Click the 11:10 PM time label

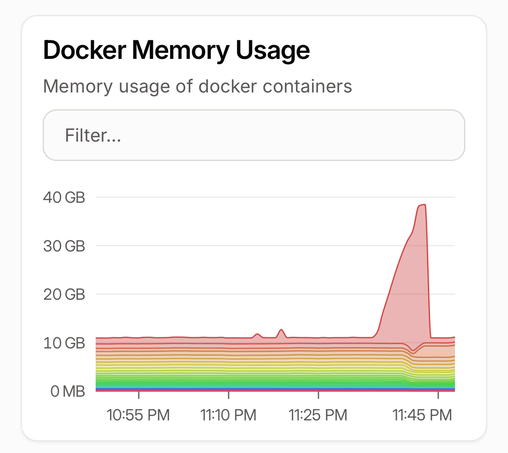pos(228,415)
